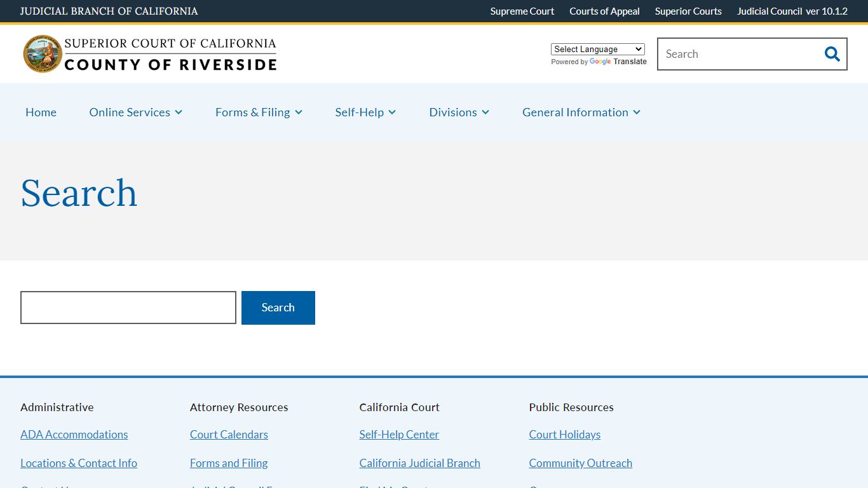Click the ver 10.1.2 version text
This screenshot has height=488, width=868.
pyautogui.click(x=827, y=11)
